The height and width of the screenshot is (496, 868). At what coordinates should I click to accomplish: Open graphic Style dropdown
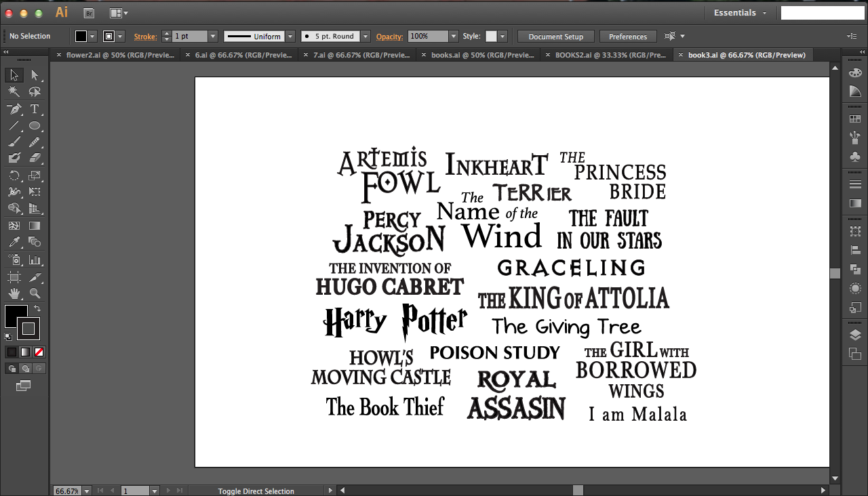coord(502,37)
